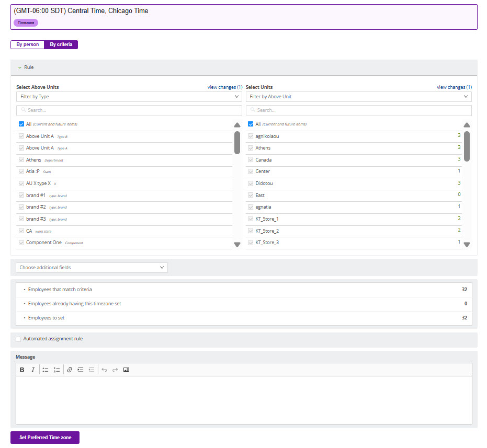Open the Choose additional fields dropdown
Screen dimensions: 487x448
[x=92, y=268]
